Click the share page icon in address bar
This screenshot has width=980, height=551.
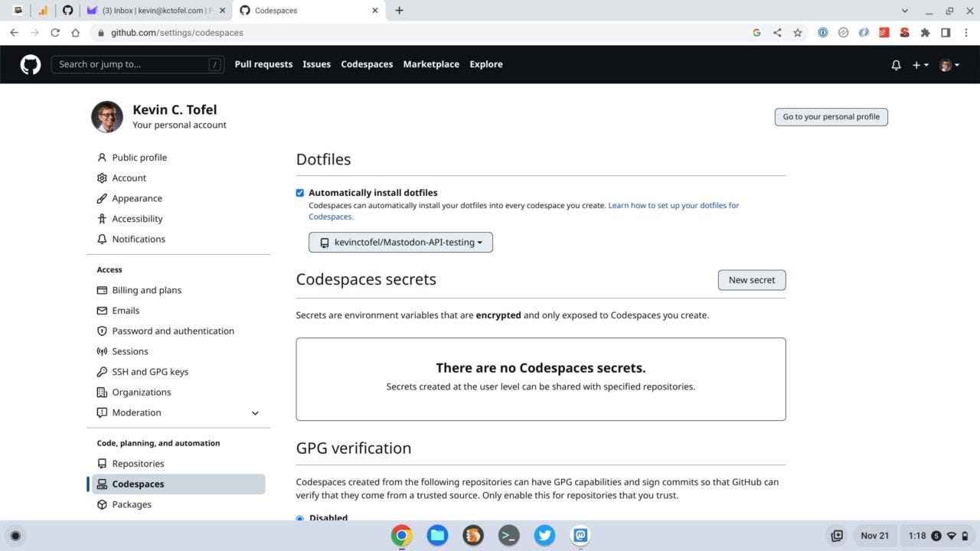pyautogui.click(x=777, y=33)
